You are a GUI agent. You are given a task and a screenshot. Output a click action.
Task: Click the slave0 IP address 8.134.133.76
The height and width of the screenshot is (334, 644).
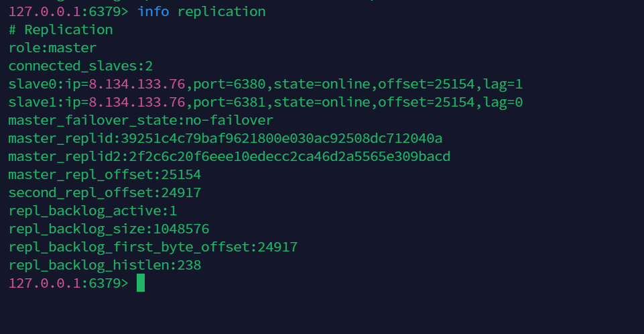(137, 85)
